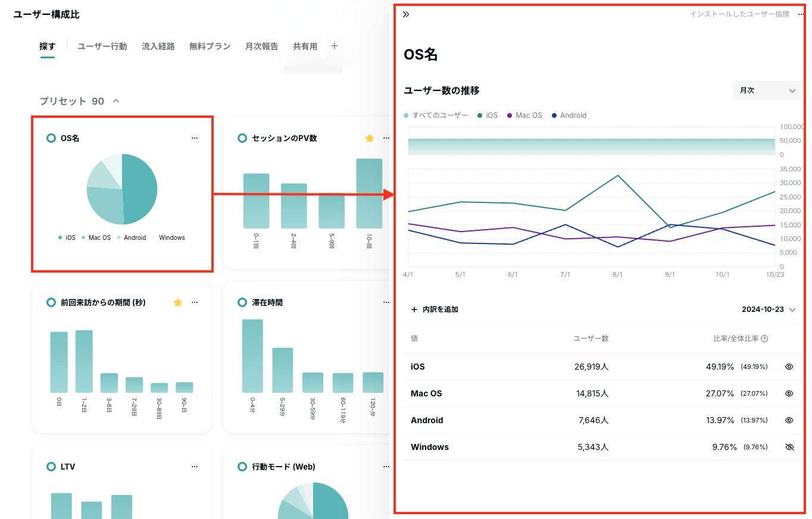The image size is (812, 519).
Task: Show the hidden Windows row
Action: point(789,447)
